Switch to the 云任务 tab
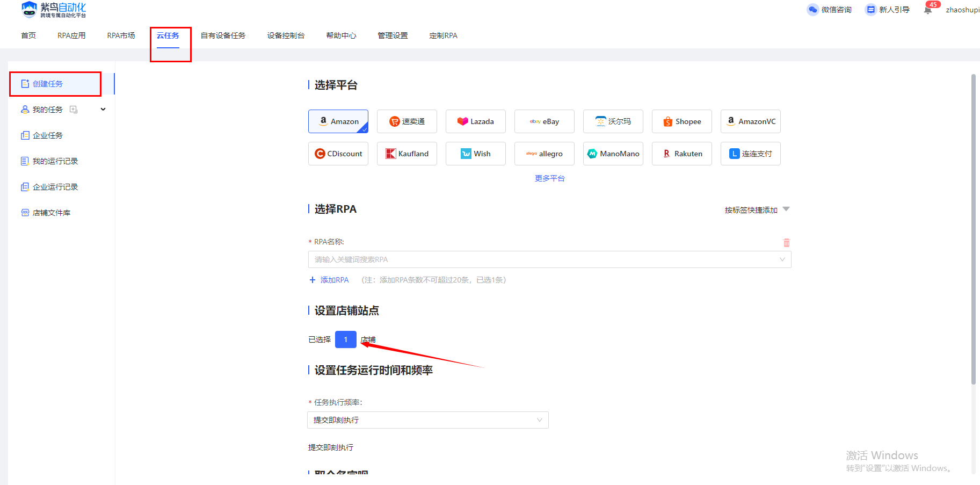This screenshot has width=980, height=485. coord(168,35)
